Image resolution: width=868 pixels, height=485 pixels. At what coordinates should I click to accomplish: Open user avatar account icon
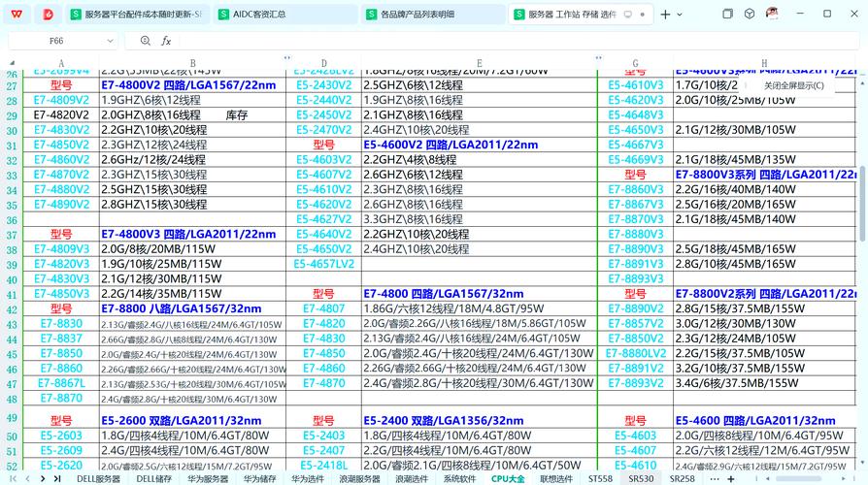click(772, 15)
